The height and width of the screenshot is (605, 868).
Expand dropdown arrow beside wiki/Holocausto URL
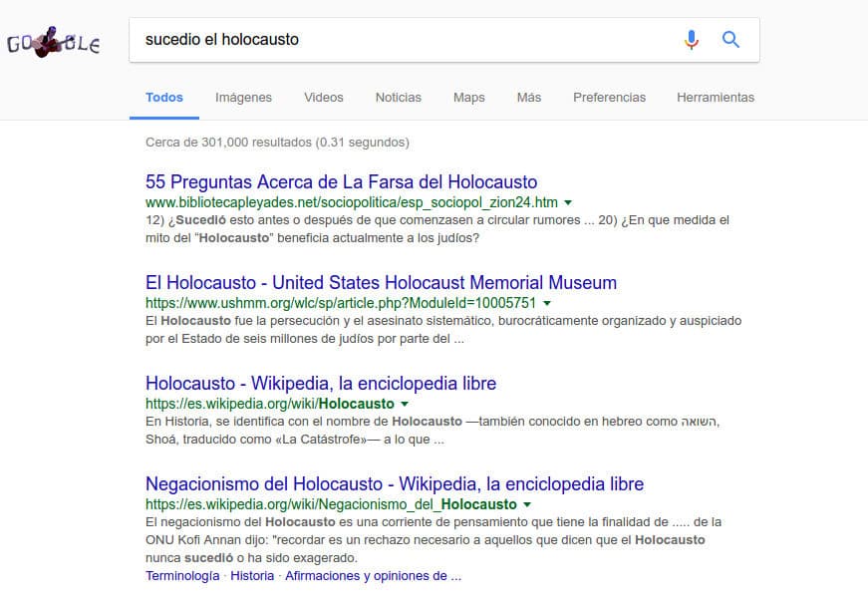pyautogui.click(x=405, y=405)
